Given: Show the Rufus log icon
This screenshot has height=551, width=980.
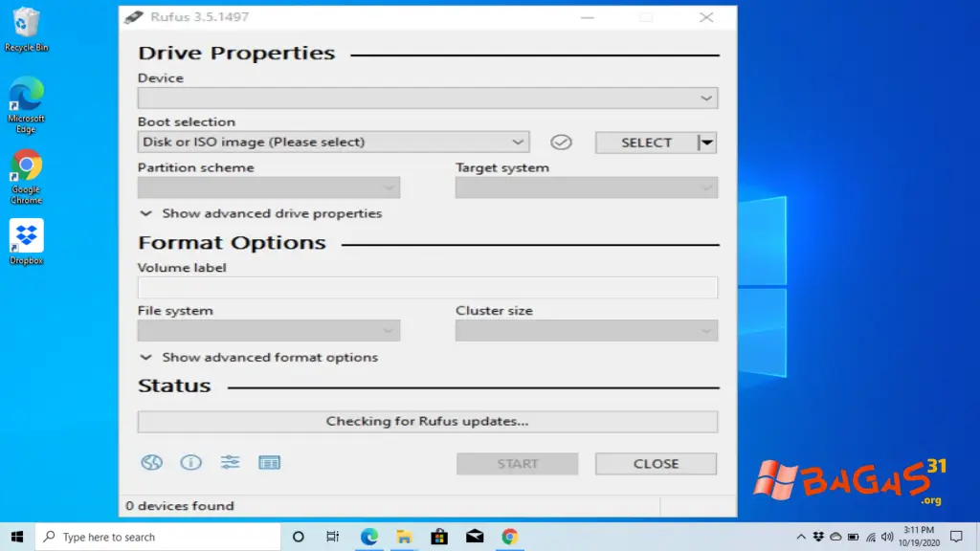Looking at the screenshot, I should coord(269,462).
